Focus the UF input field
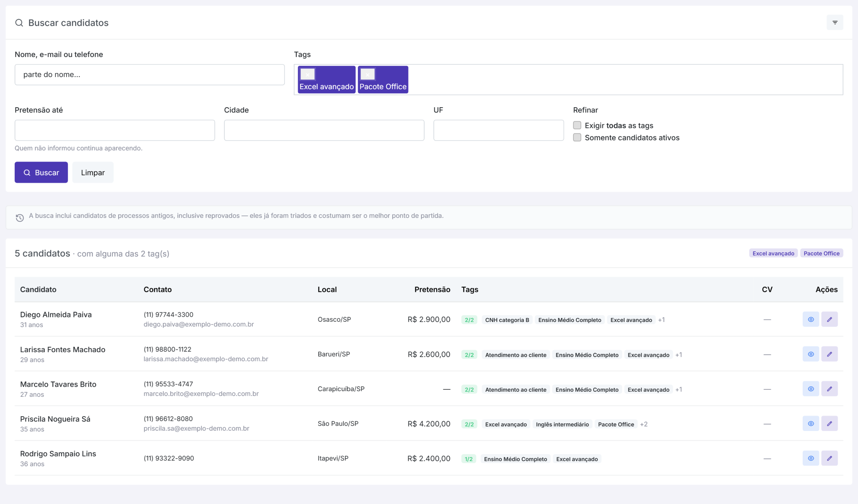This screenshot has height=504, width=858. pos(498,130)
